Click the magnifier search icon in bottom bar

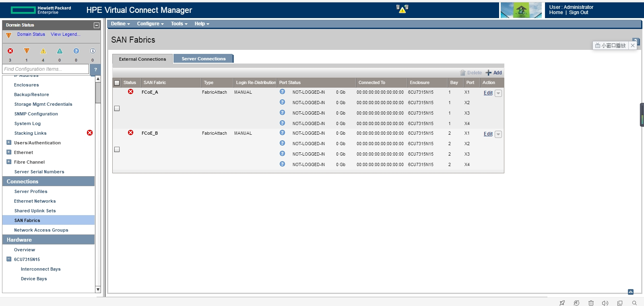pos(634,303)
